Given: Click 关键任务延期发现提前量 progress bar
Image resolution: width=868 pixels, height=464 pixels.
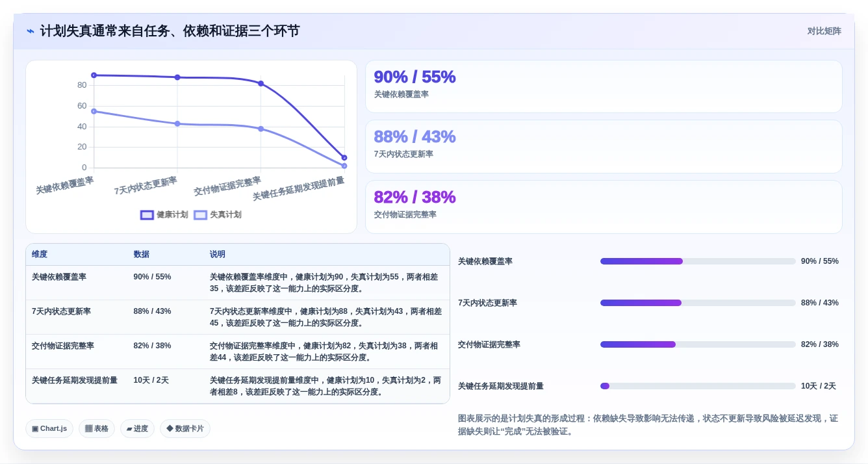Looking at the screenshot, I should pyautogui.click(x=698, y=386).
